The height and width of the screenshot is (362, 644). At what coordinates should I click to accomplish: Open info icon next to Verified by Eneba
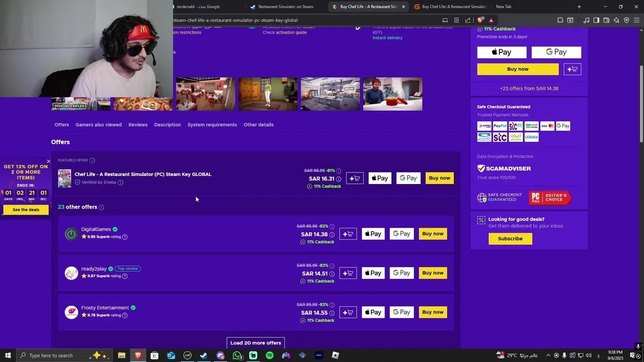click(120, 183)
